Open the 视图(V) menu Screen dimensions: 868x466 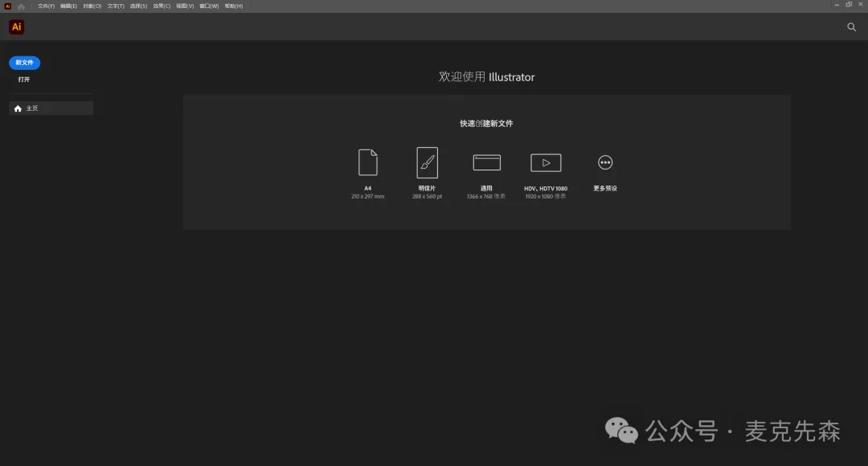(x=185, y=6)
